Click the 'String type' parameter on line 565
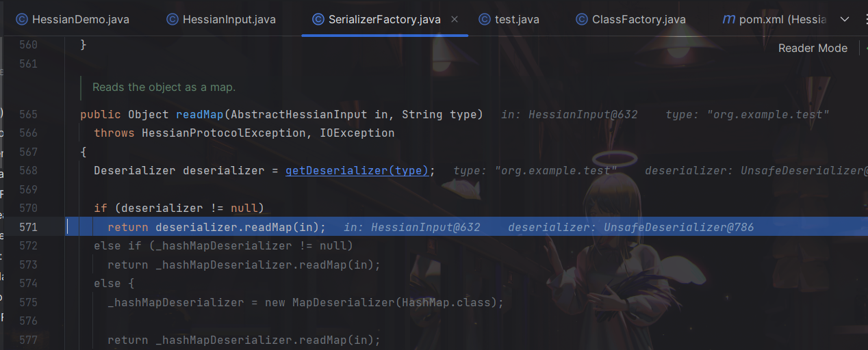Image resolution: width=868 pixels, height=350 pixels. click(439, 114)
